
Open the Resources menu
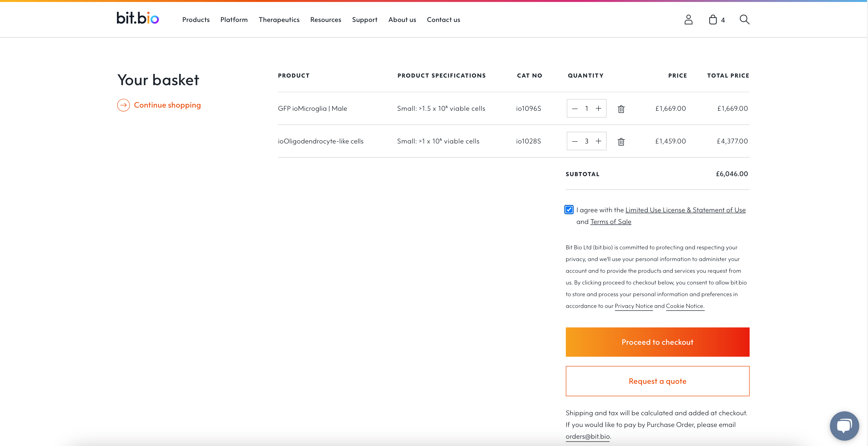click(326, 19)
